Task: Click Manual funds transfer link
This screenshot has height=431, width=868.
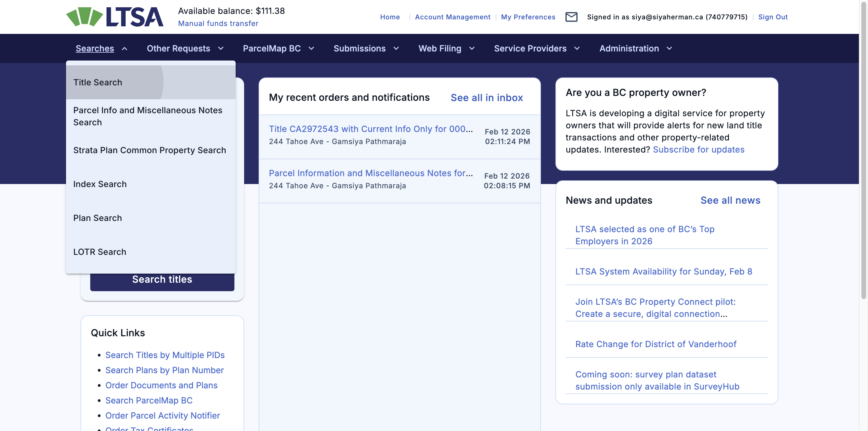Action: pos(218,24)
